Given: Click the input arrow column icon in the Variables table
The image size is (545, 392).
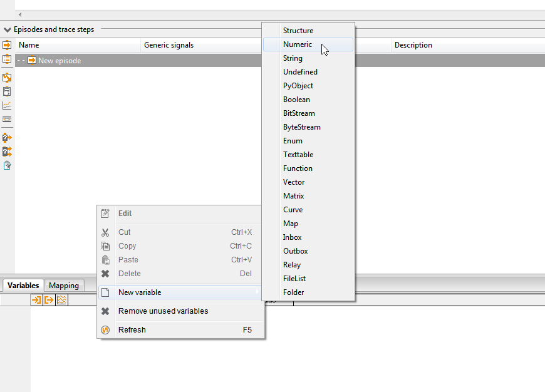Looking at the screenshot, I should 36,300.
